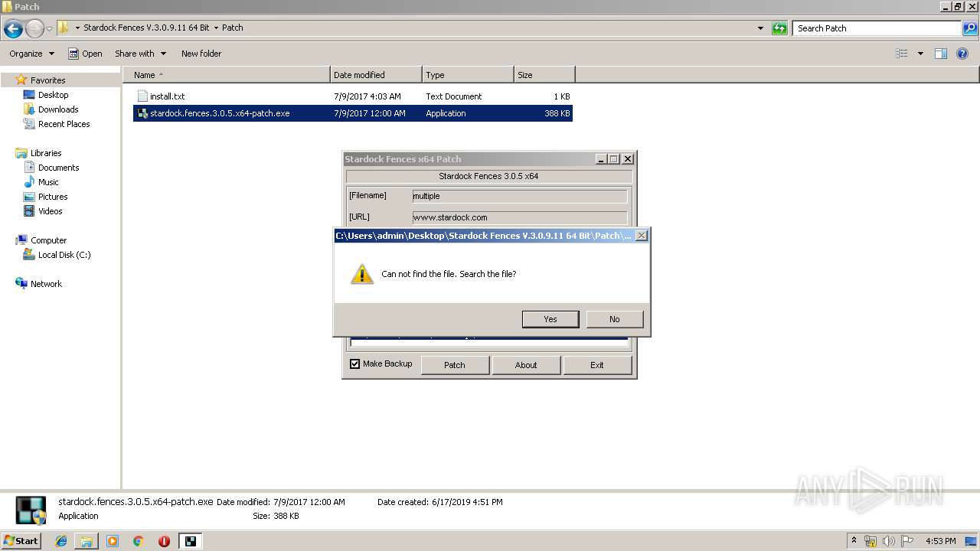Click the patch exe application icon
The height and width of the screenshot is (551, 980).
pos(142,113)
